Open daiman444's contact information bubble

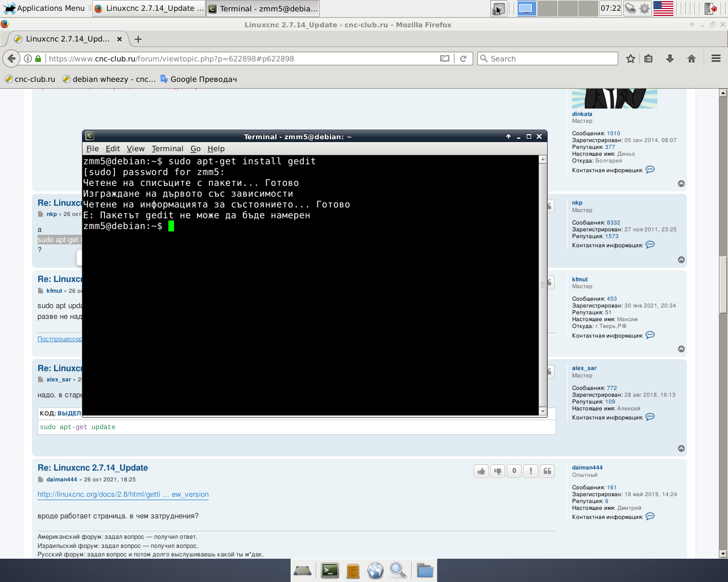pyautogui.click(x=650, y=517)
